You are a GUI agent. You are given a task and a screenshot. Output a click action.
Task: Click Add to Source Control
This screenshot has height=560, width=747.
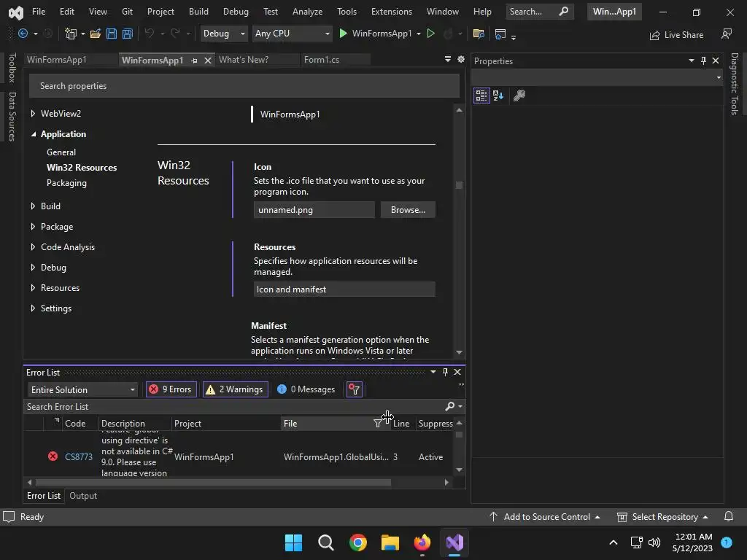pos(546,517)
